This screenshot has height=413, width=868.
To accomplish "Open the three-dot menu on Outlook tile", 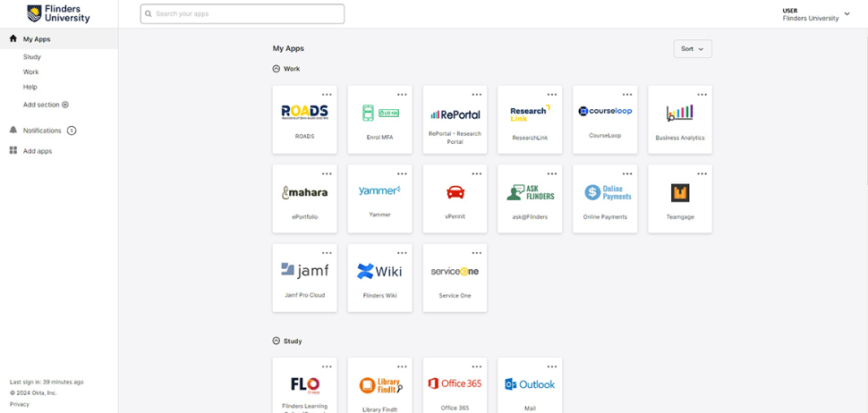I will click(x=552, y=367).
